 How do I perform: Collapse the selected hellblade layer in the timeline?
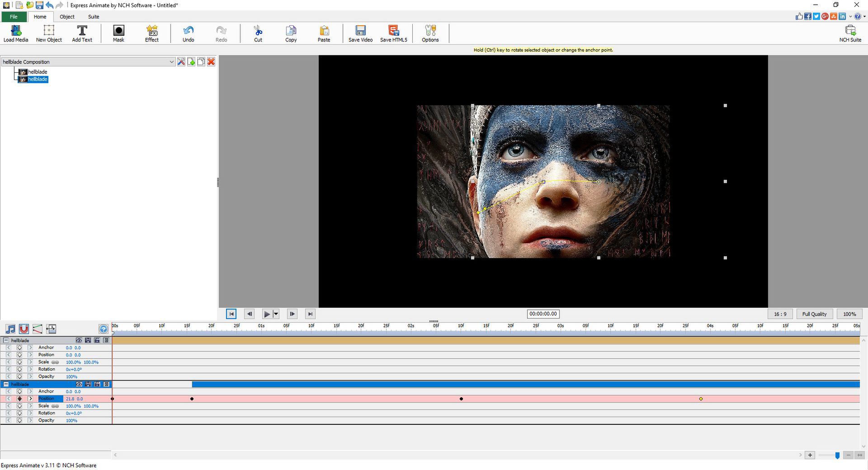tap(6, 384)
